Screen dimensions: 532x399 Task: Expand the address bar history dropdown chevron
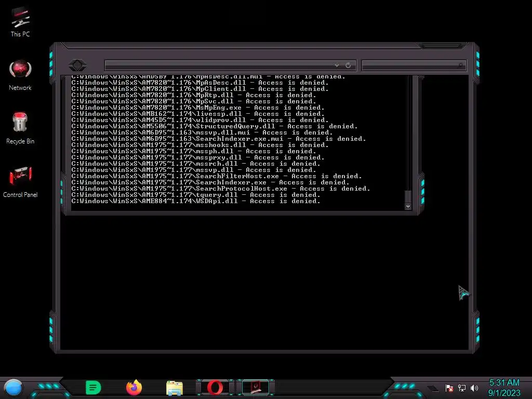click(x=337, y=65)
